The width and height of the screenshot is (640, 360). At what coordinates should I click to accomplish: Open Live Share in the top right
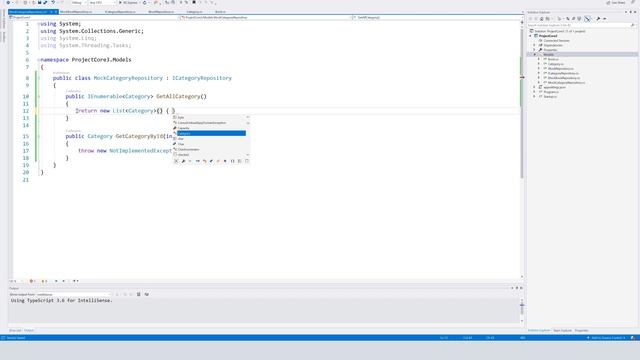tap(616, 2)
